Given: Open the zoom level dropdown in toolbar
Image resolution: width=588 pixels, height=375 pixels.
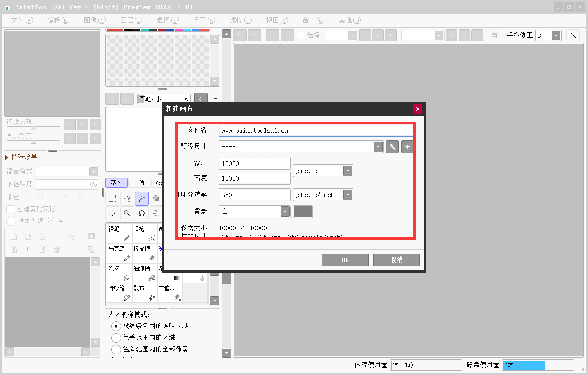Looking at the screenshot, I should 352,35.
